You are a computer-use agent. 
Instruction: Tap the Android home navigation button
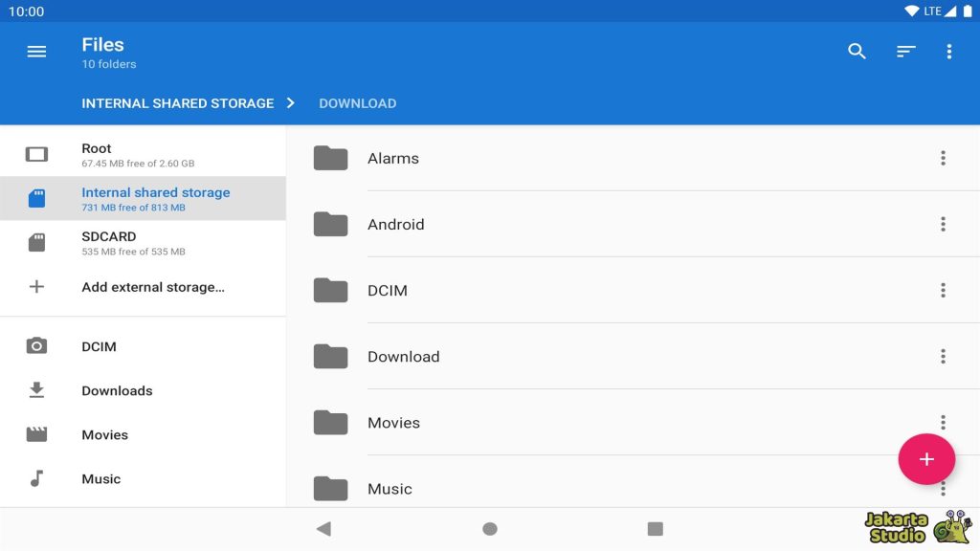tap(489, 528)
